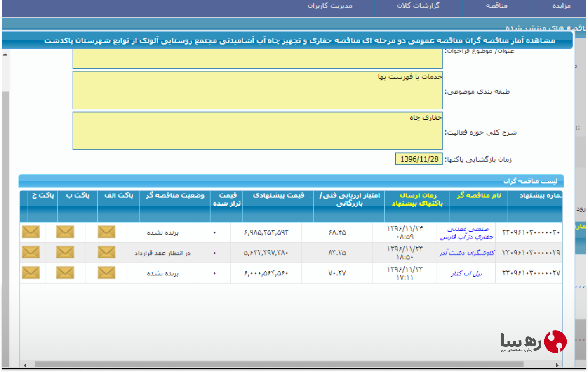Open packet B envelope for کاوشگران دشت آذر row
The image size is (588, 372).
[65, 252]
